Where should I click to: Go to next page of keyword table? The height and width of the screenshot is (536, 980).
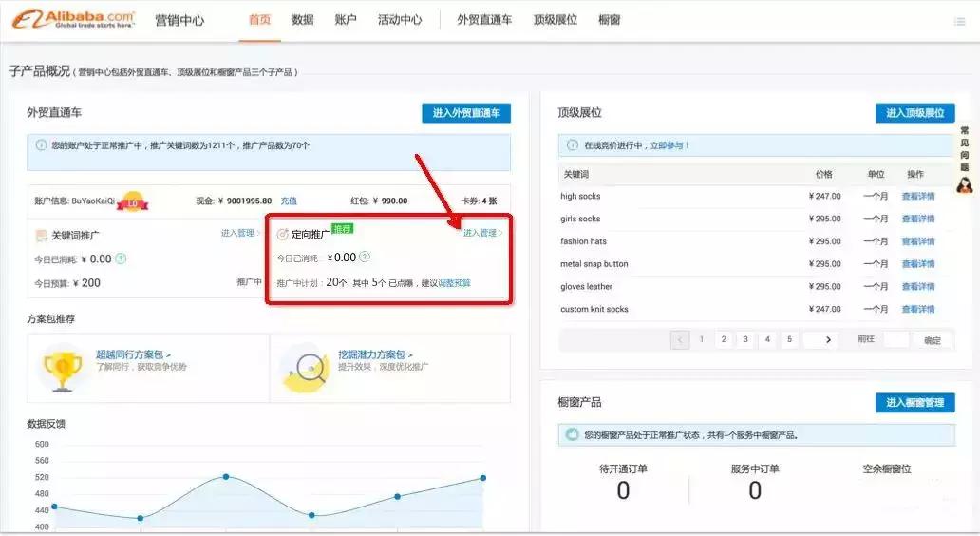click(x=828, y=339)
